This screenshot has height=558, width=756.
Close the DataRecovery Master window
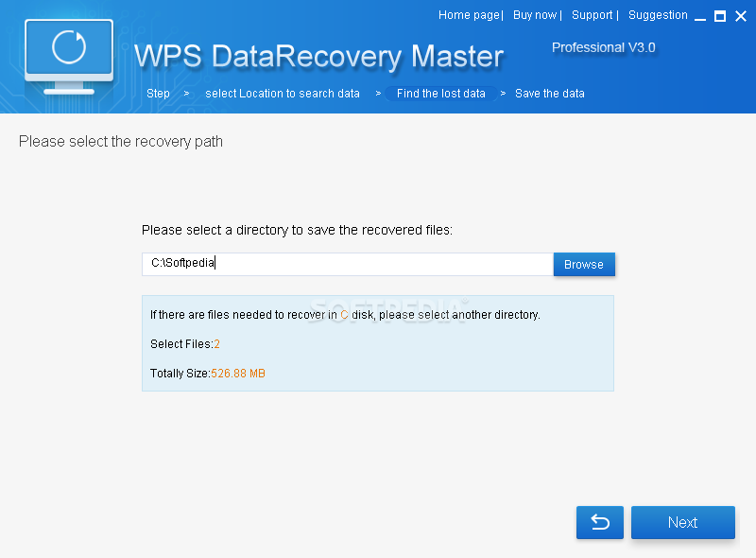pyautogui.click(x=741, y=16)
